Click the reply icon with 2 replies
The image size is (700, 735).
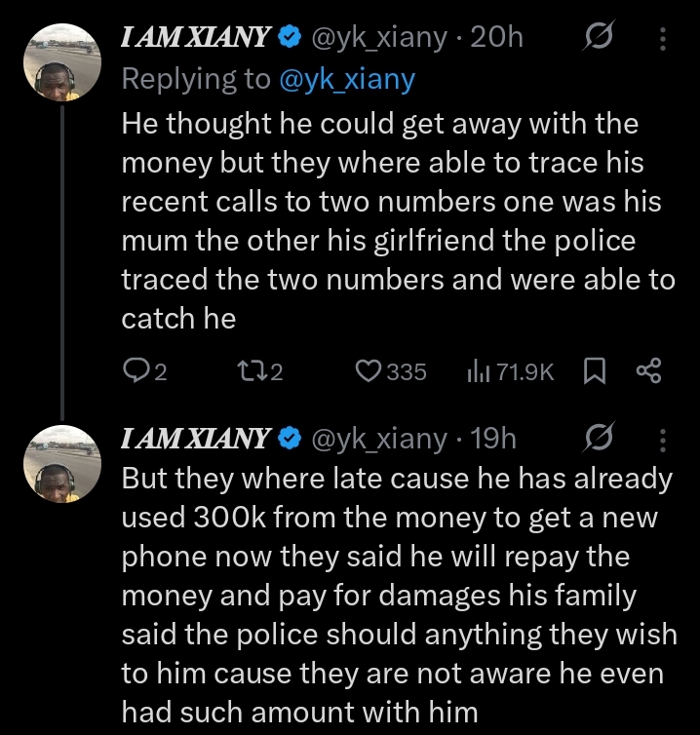[x=133, y=370]
